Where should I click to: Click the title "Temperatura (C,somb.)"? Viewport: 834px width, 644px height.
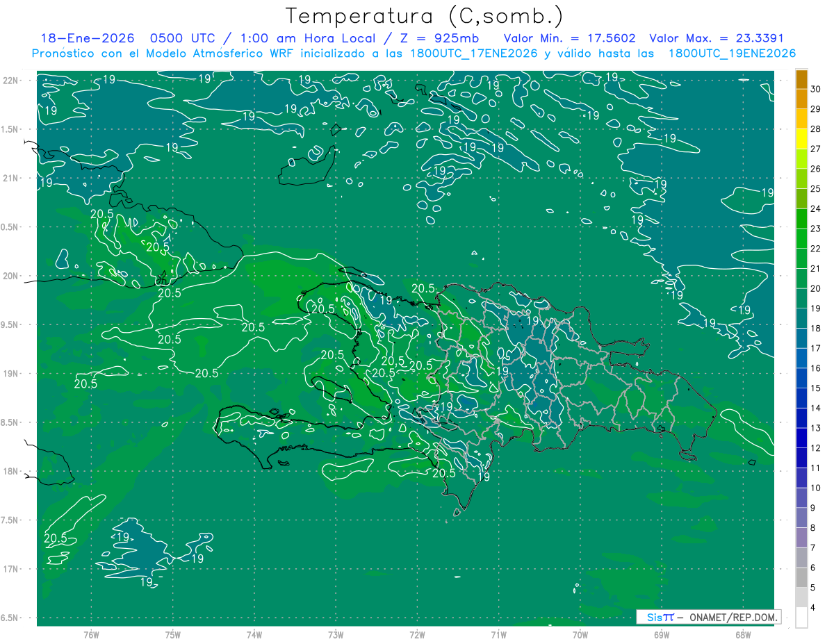point(424,16)
